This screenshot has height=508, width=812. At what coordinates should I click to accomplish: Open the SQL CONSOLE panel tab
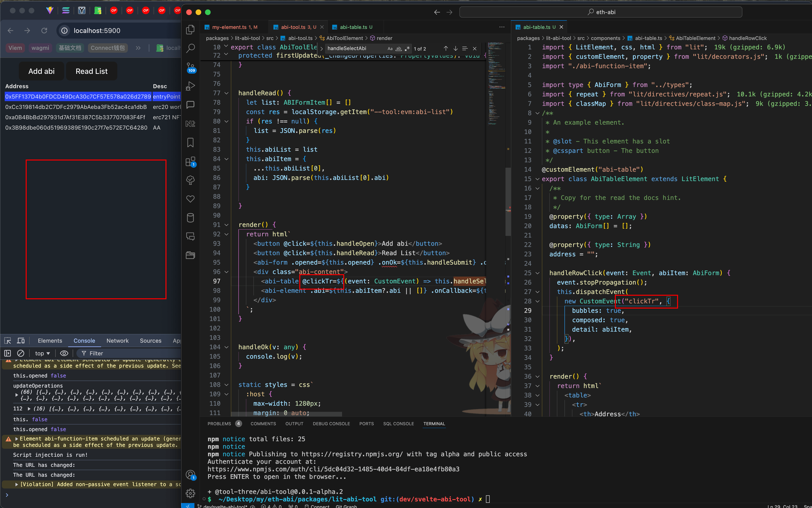click(398, 424)
